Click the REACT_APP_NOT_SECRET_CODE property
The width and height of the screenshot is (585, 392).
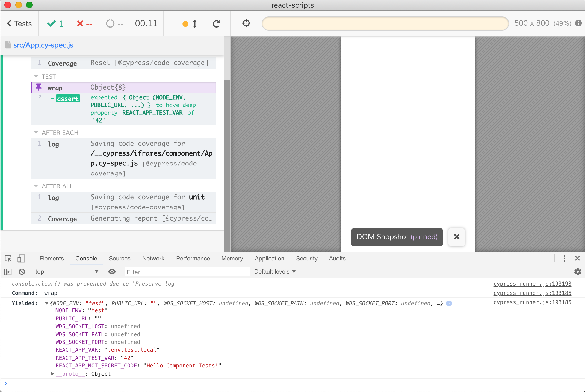96,366
